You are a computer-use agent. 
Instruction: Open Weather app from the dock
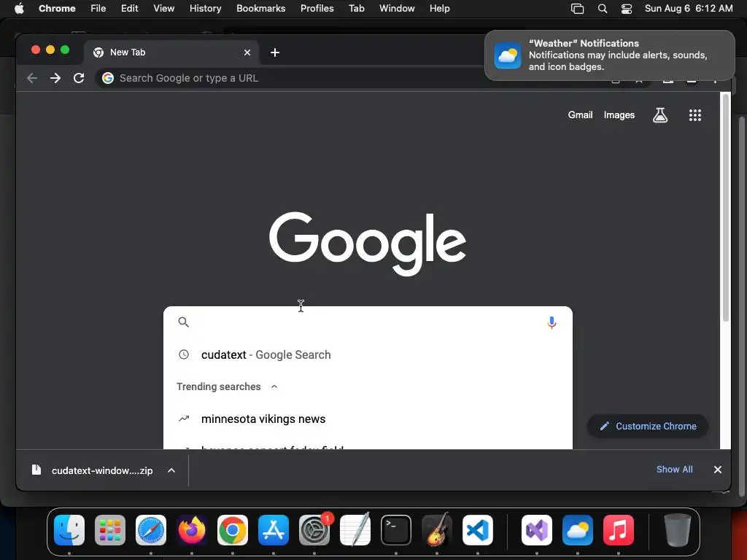tap(578, 530)
